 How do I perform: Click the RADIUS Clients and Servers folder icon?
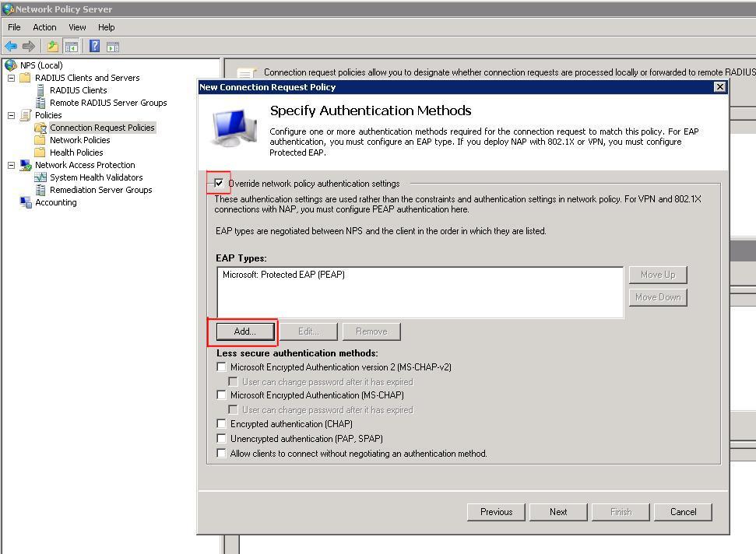point(26,78)
